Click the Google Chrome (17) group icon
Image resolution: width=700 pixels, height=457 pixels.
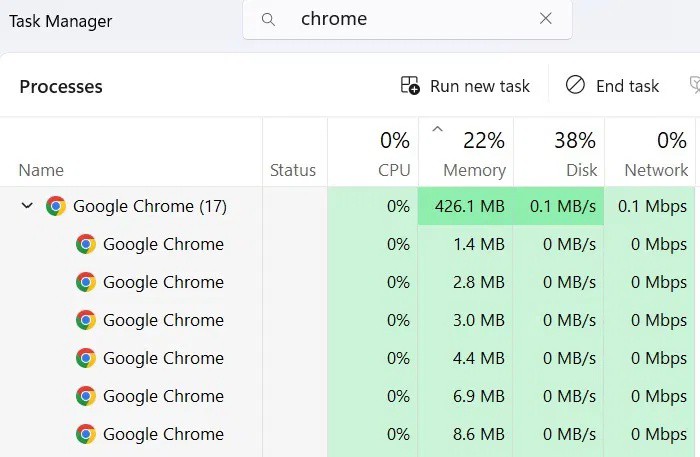point(56,206)
